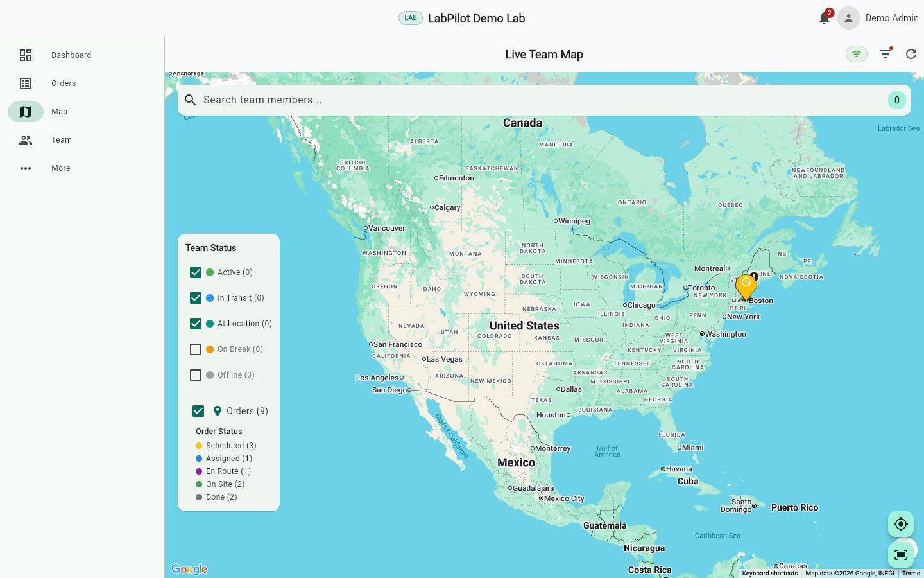Viewport: 924px width, 578px height.
Task: Open the Dashboard icon in sidebar
Action: coord(26,55)
